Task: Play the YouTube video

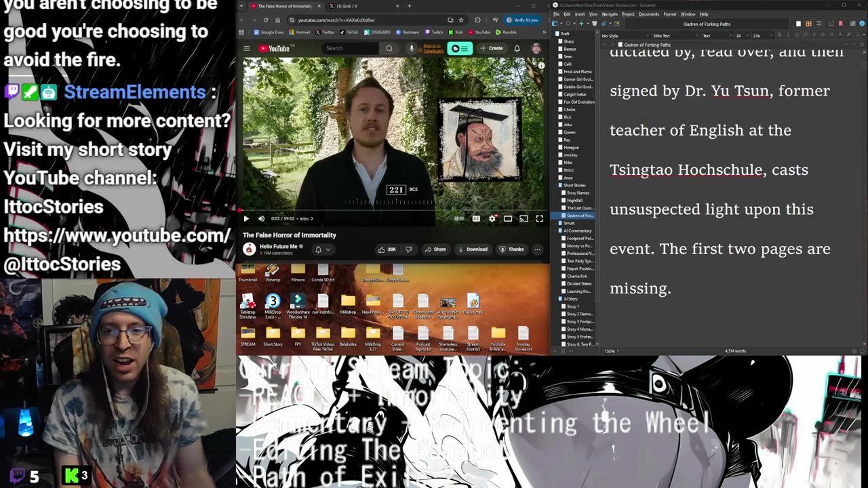Action: 246,219
